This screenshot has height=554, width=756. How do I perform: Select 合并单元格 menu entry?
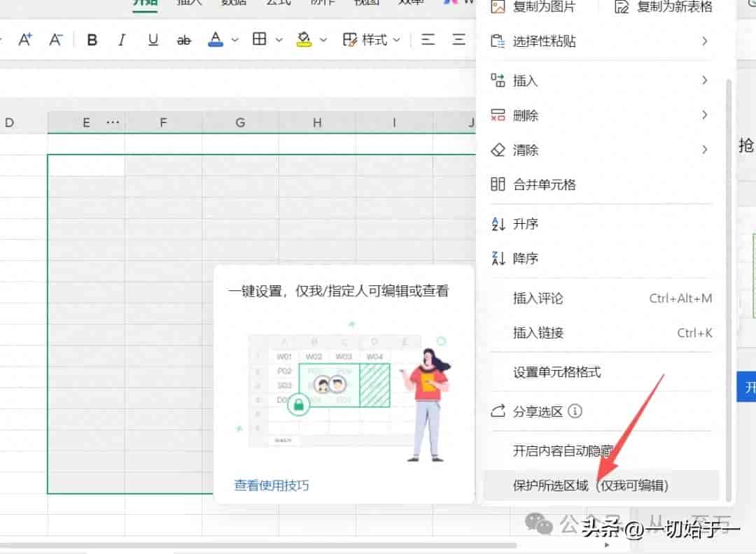click(600, 185)
